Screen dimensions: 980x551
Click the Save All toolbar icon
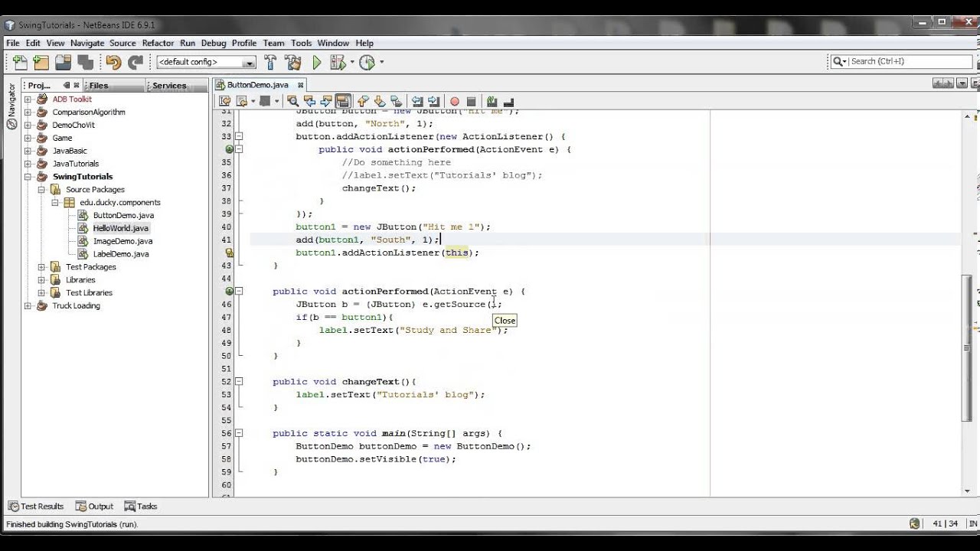click(x=85, y=62)
